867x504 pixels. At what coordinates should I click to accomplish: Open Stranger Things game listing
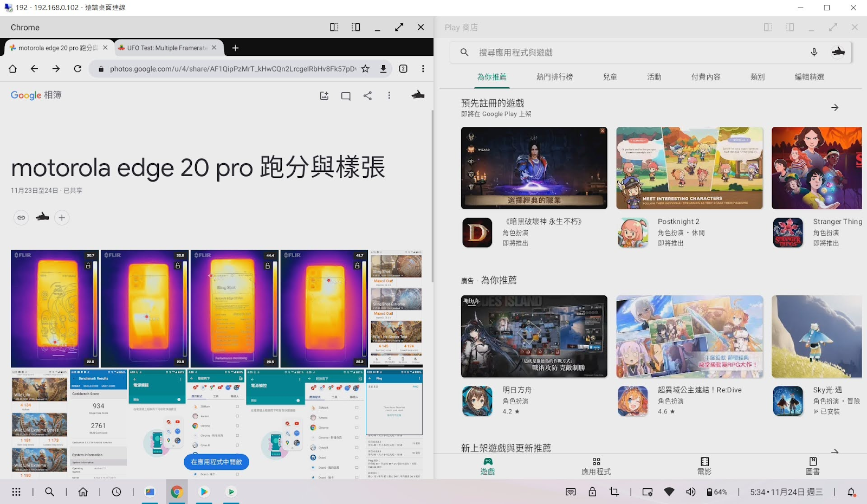pos(818,232)
